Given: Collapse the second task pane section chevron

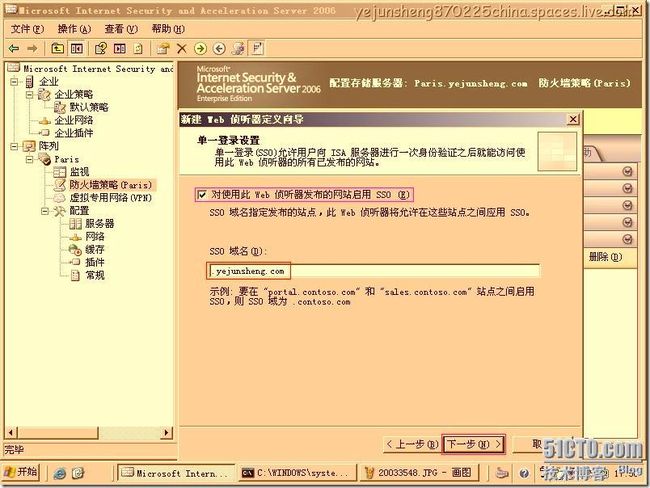Looking at the screenshot, I should [x=628, y=188].
